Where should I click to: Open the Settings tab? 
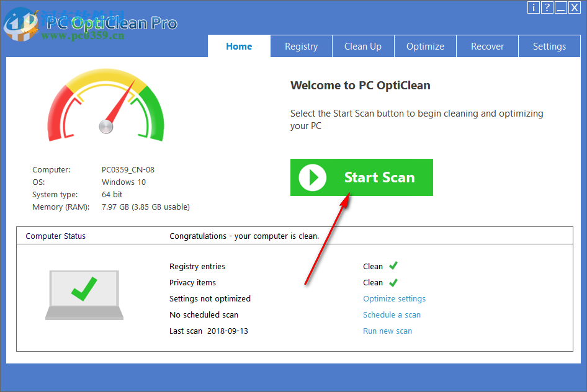[x=550, y=46]
